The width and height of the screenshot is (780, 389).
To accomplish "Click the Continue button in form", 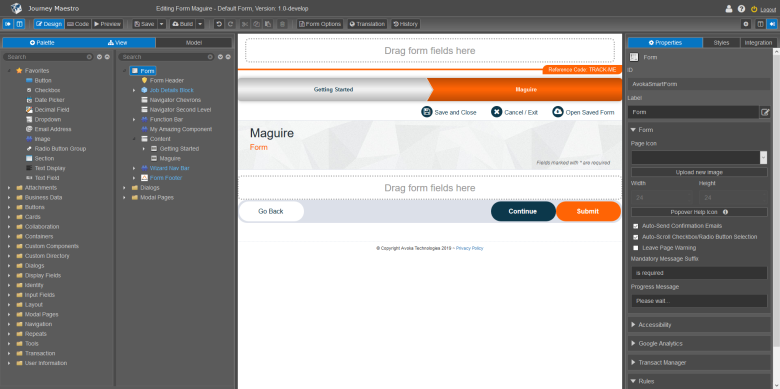I will click(523, 211).
